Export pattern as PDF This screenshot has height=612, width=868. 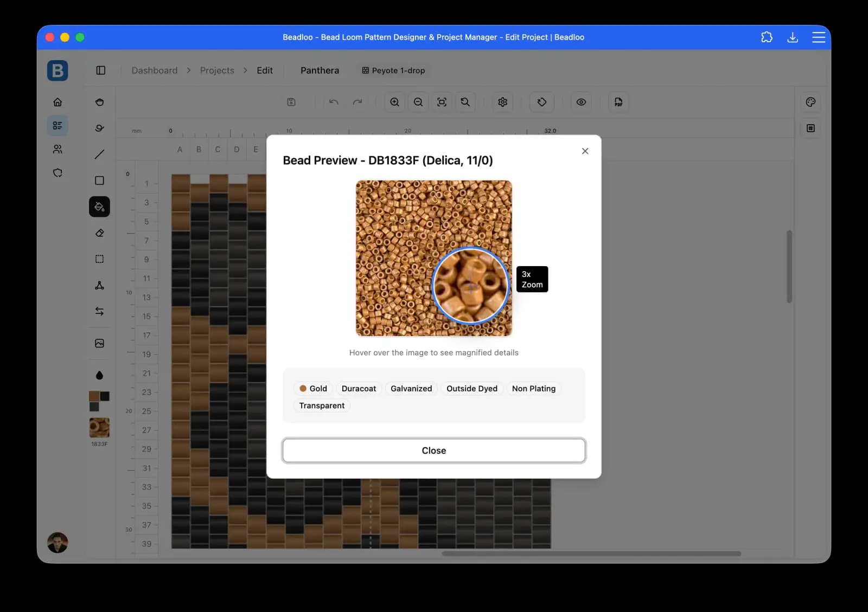point(618,102)
